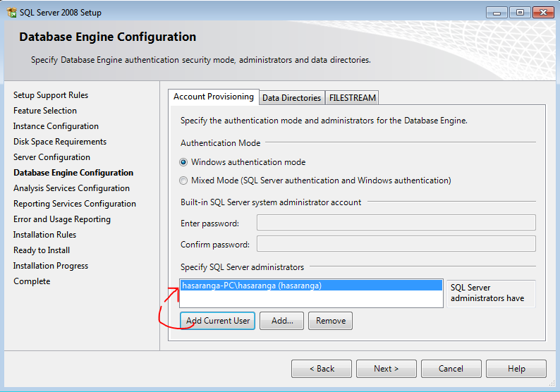Viewport: 560px width, 392px height.
Task: Click the window resize grip corner
Action: pyautogui.click(x=552, y=384)
